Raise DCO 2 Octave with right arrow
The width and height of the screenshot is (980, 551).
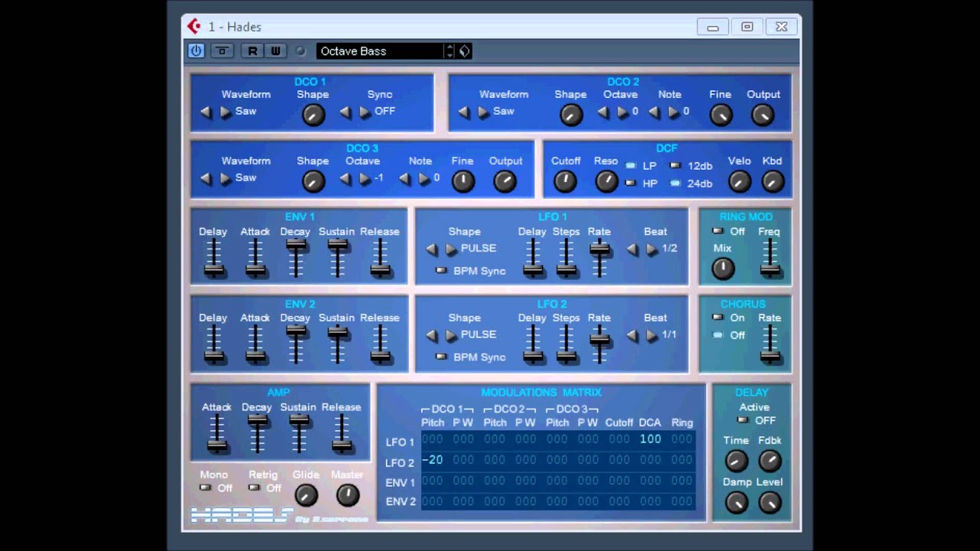pyautogui.click(x=622, y=112)
